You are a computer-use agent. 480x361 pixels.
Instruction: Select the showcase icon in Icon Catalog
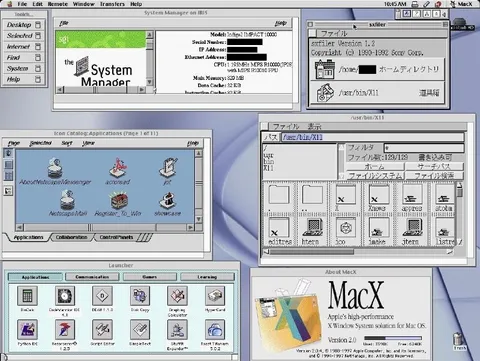[168, 200]
